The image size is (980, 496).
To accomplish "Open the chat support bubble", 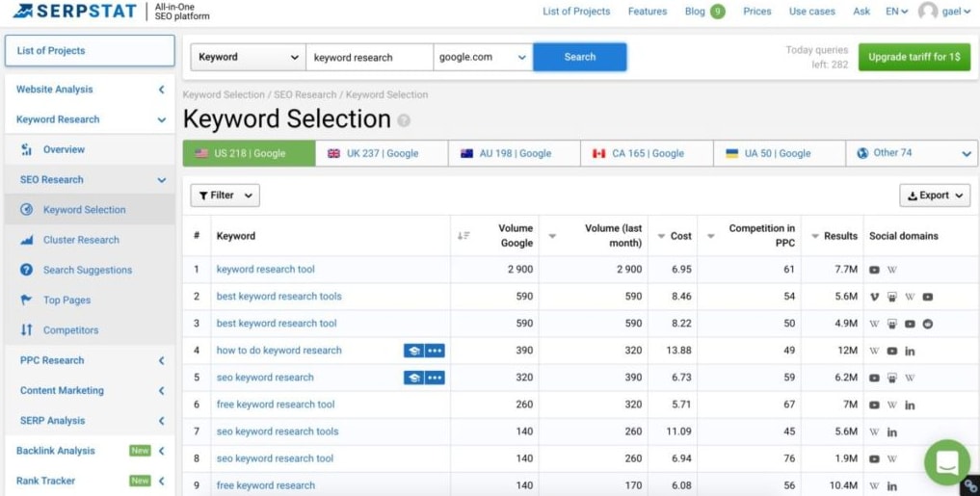I will (x=946, y=462).
